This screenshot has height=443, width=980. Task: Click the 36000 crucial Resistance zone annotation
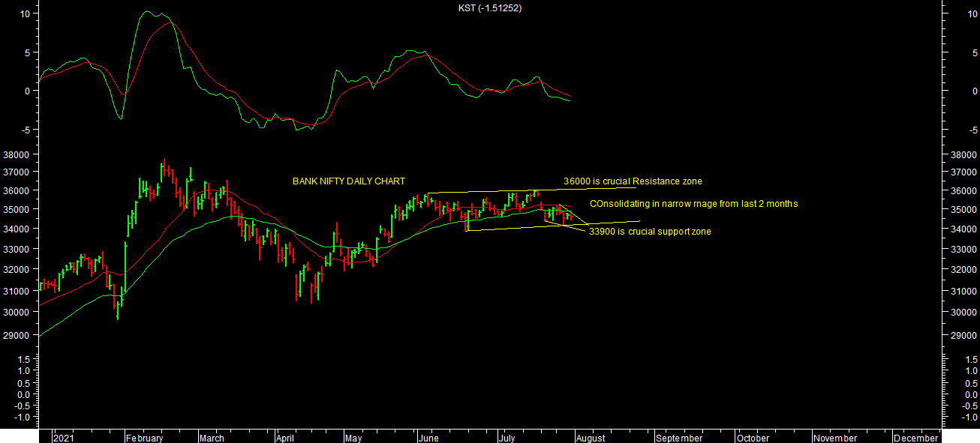(633, 181)
